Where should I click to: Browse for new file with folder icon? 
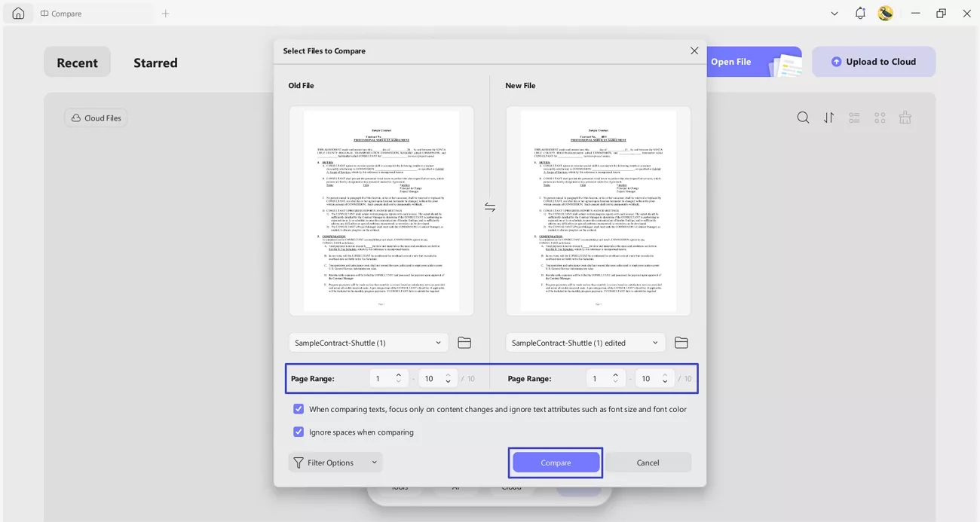click(681, 343)
